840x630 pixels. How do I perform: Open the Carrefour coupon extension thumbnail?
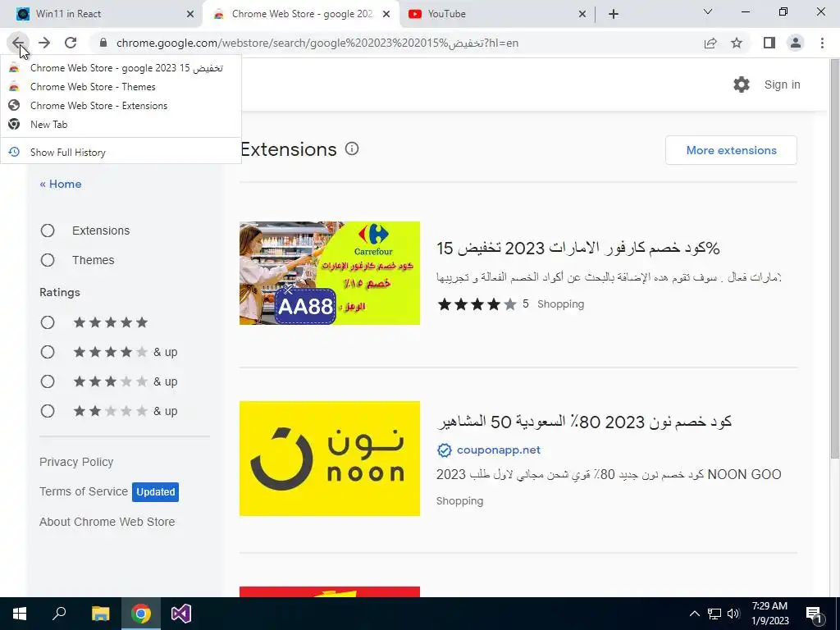coord(330,272)
